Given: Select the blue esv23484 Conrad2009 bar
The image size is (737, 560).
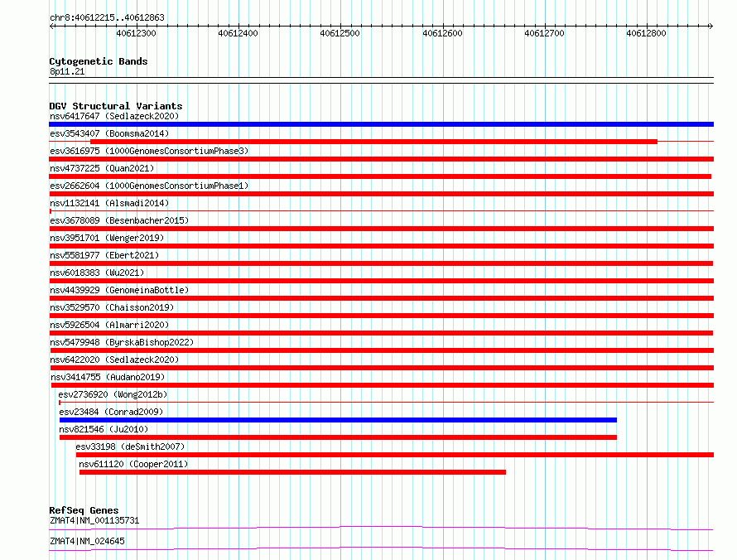Looking at the screenshot, I should (x=338, y=420).
